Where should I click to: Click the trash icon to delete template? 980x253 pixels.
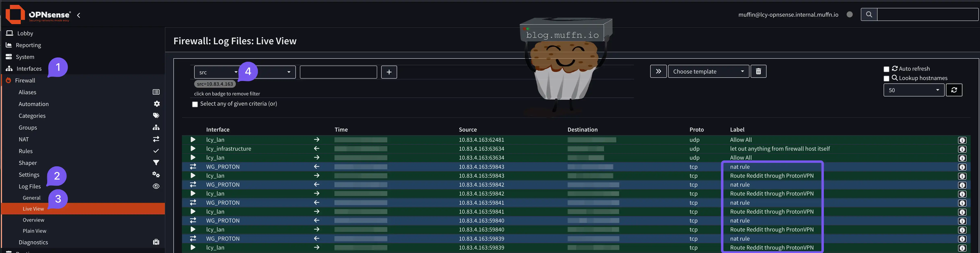pos(758,71)
